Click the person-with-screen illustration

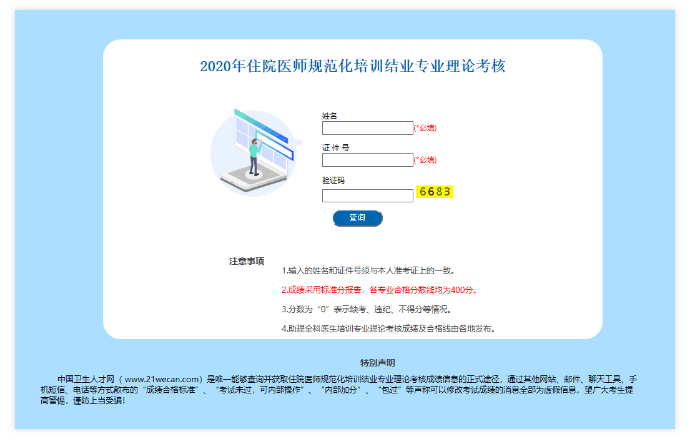pos(256,150)
